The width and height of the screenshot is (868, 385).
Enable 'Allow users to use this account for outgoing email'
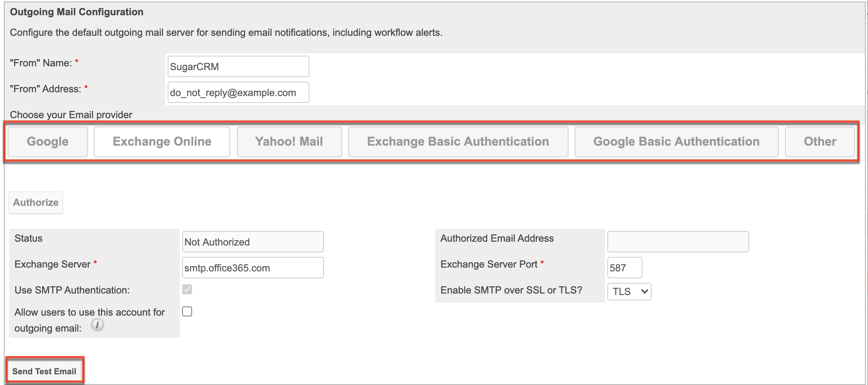pyautogui.click(x=187, y=311)
